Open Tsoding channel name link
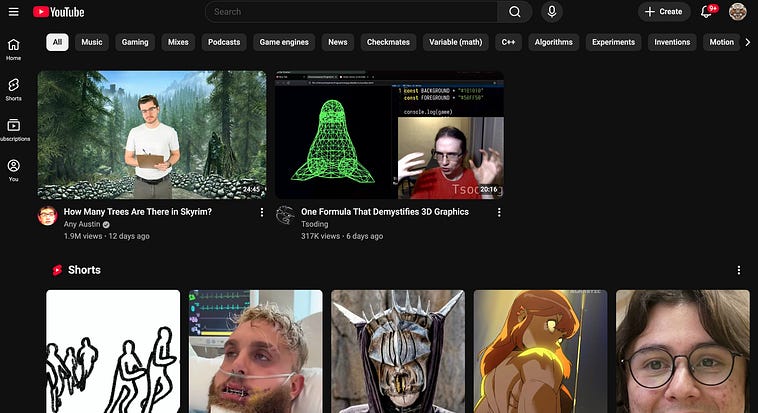 [315, 224]
